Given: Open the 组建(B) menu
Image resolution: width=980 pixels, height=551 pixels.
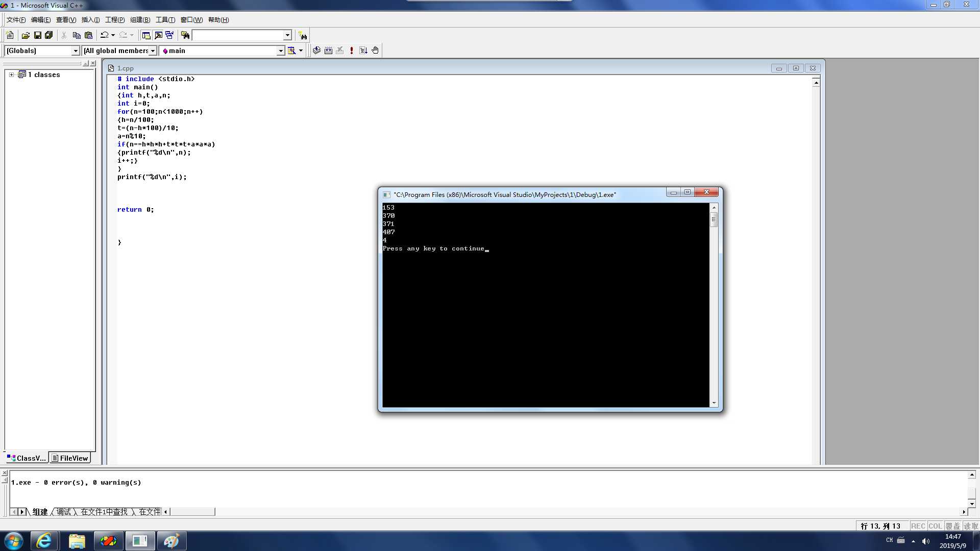Looking at the screenshot, I should [140, 20].
